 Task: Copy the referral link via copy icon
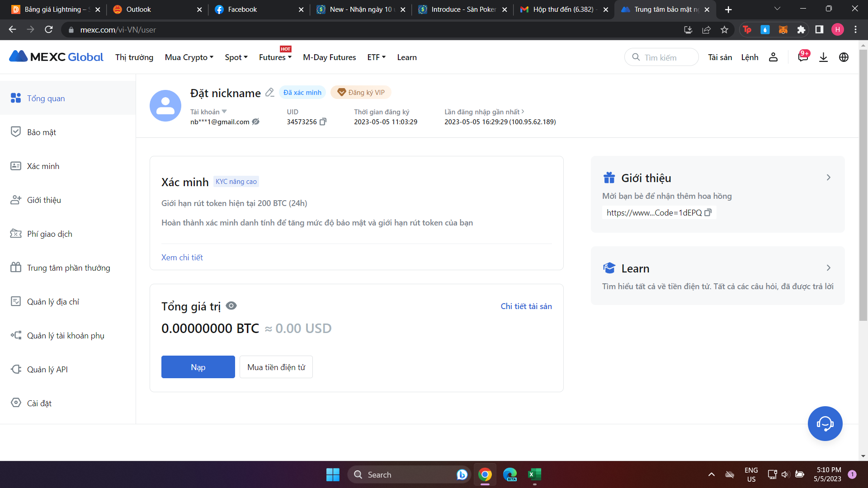708,212
